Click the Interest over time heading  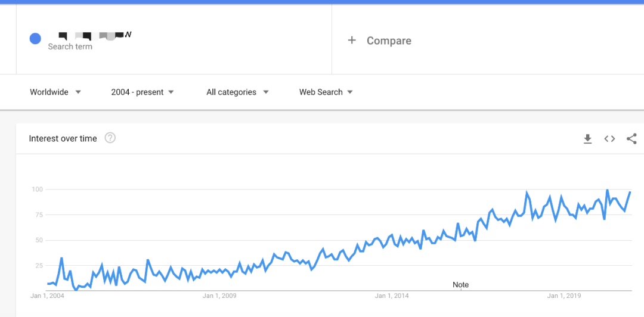(x=63, y=139)
